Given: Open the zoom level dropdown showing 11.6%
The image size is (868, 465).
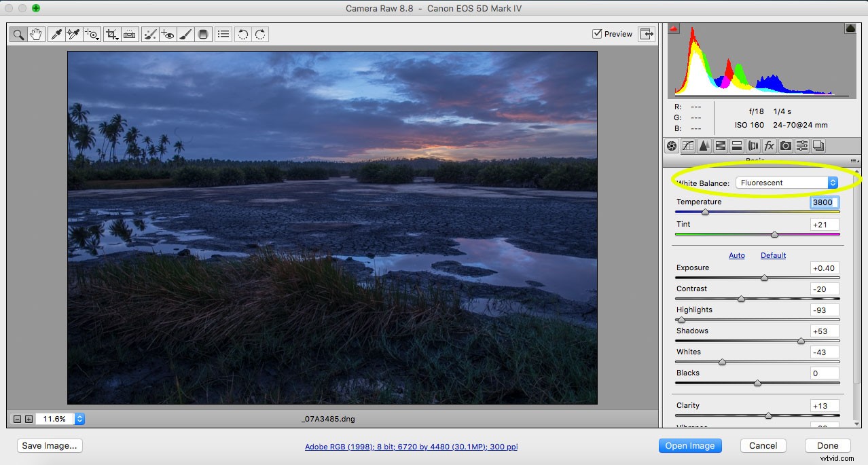Looking at the screenshot, I should pyautogui.click(x=79, y=419).
